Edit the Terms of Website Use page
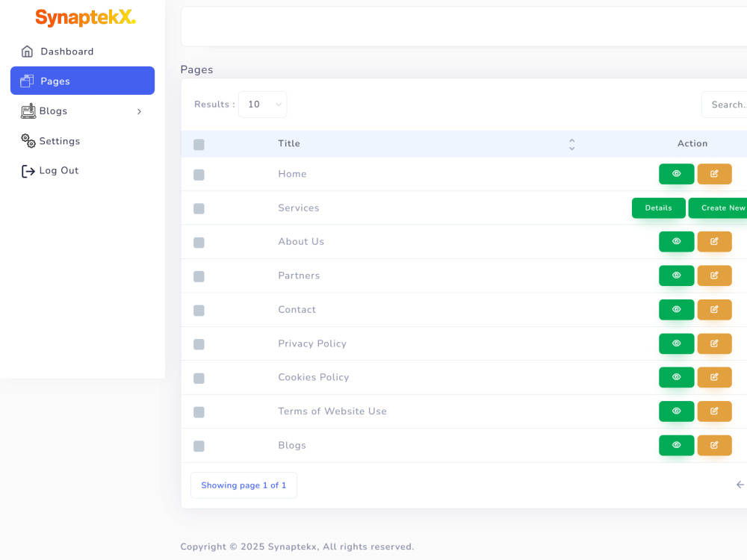 click(x=714, y=411)
